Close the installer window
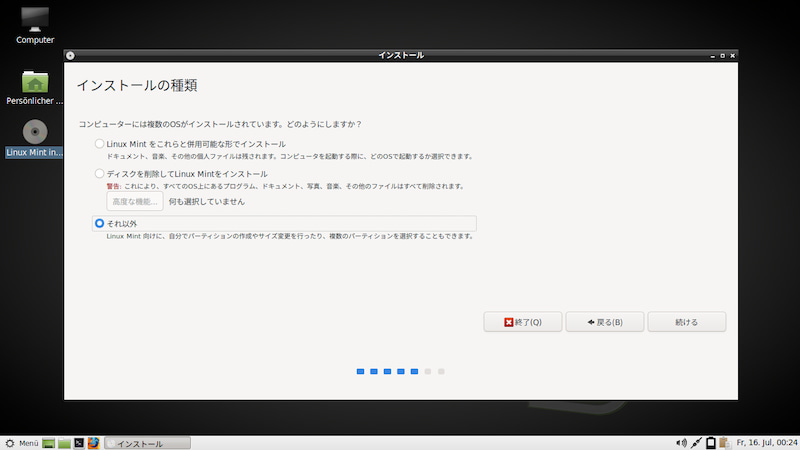Screen dimensions: 800x450 click(x=733, y=56)
